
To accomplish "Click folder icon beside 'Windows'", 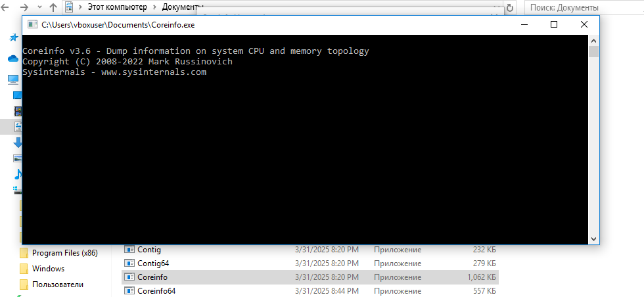I will tap(24, 269).
